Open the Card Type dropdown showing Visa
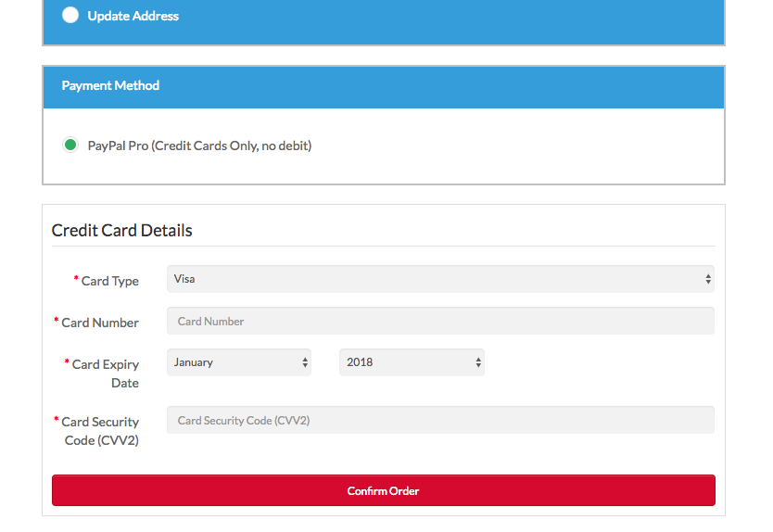Screen dimensions: 773x532 (440, 279)
